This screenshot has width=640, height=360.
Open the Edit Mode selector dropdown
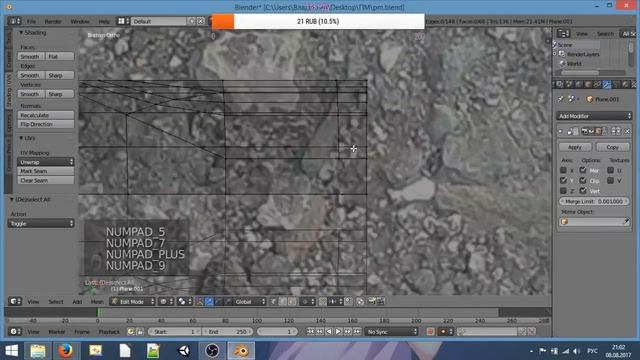[x=133, y=302]
